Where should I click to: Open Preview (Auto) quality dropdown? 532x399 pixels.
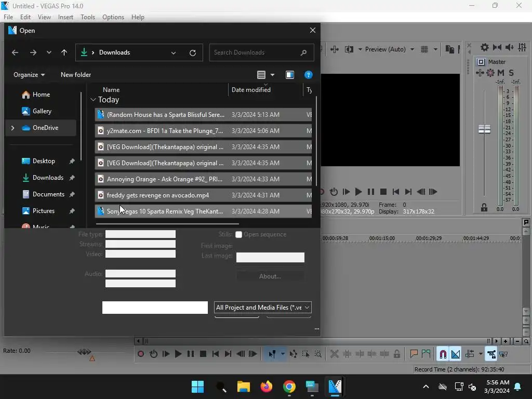(x=412, y=49)
